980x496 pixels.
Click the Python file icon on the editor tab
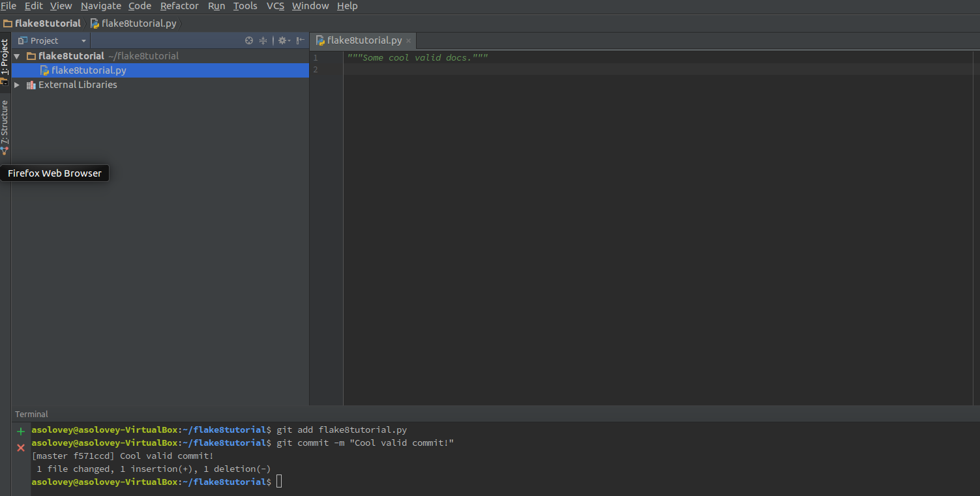pos(320,40)
